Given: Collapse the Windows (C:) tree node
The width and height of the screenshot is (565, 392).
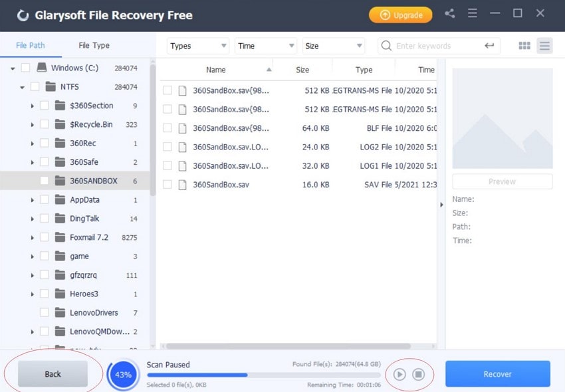Looking at the screenshot, I should click(x=13, y=68).
